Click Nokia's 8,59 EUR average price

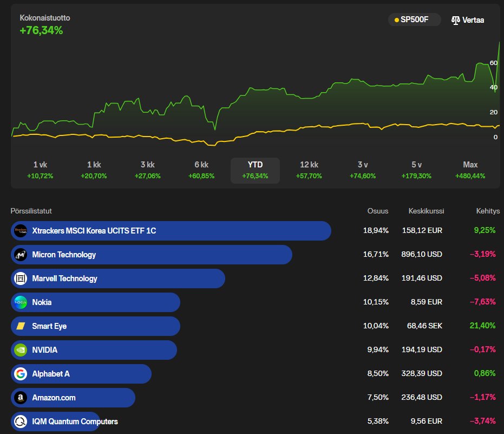point(426,302)
